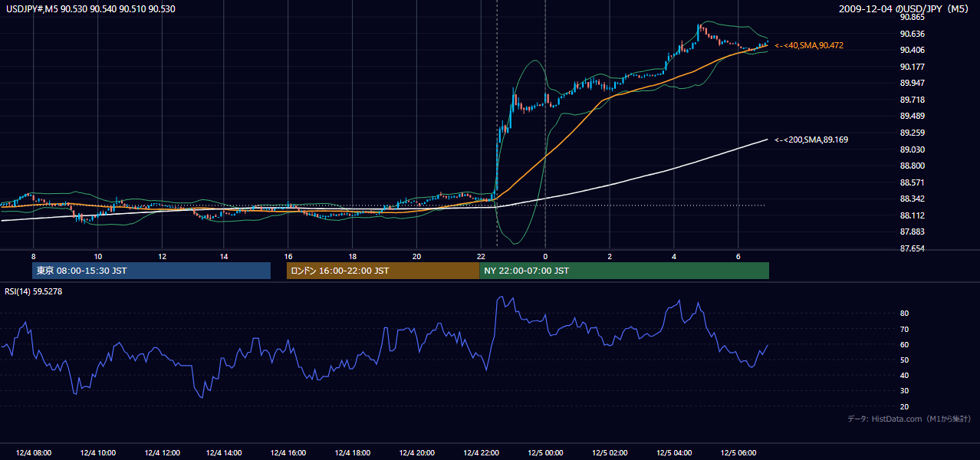Screen dimensions: 980x460
Task: Click hour label 8 under price chart
Action: click(34, 256)
